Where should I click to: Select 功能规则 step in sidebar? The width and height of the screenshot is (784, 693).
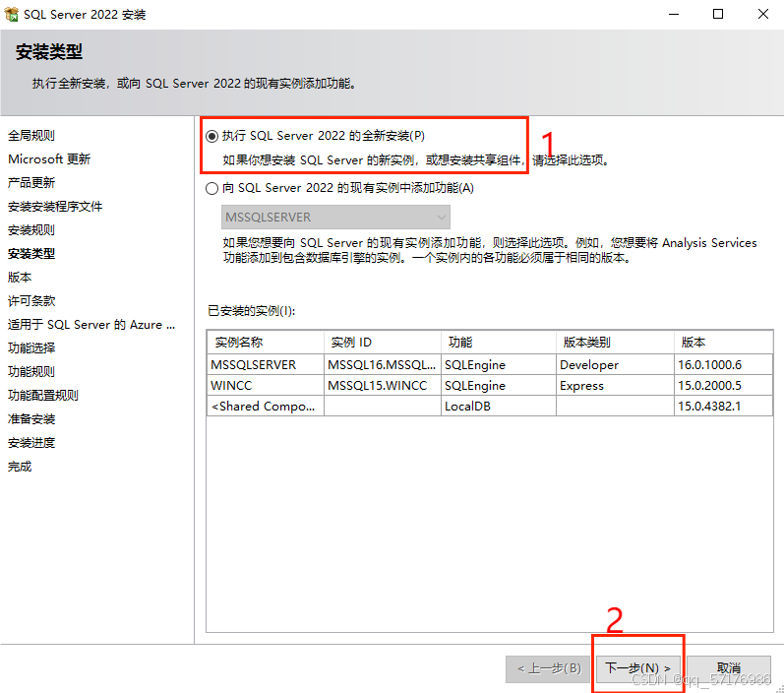pos(31,372)
